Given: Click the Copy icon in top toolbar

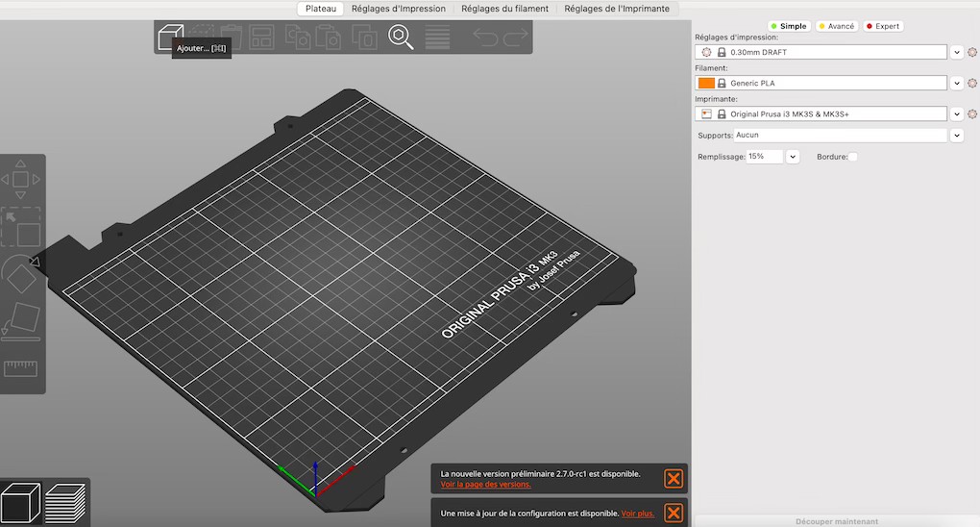Looking at the screenshot, I should click(298, 37).
